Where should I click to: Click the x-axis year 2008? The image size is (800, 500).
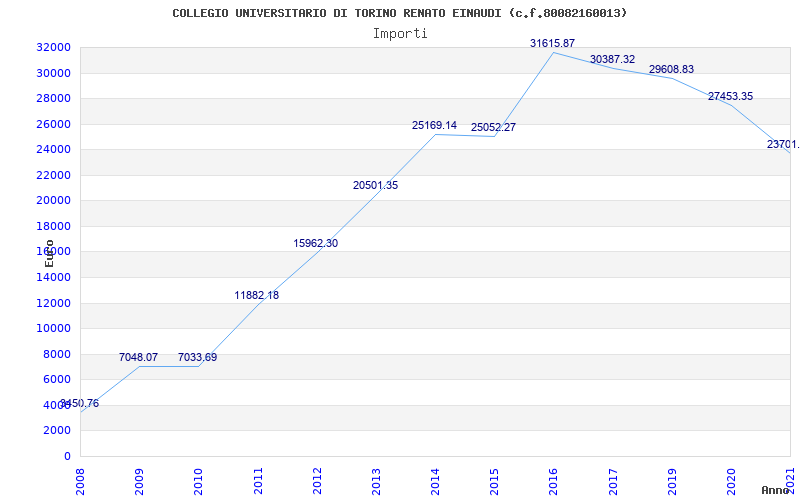coord(80,482)
